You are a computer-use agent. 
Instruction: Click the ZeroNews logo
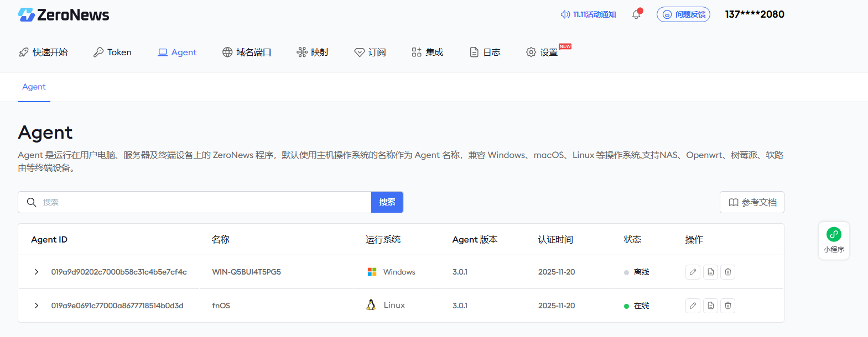coord(64,15)
